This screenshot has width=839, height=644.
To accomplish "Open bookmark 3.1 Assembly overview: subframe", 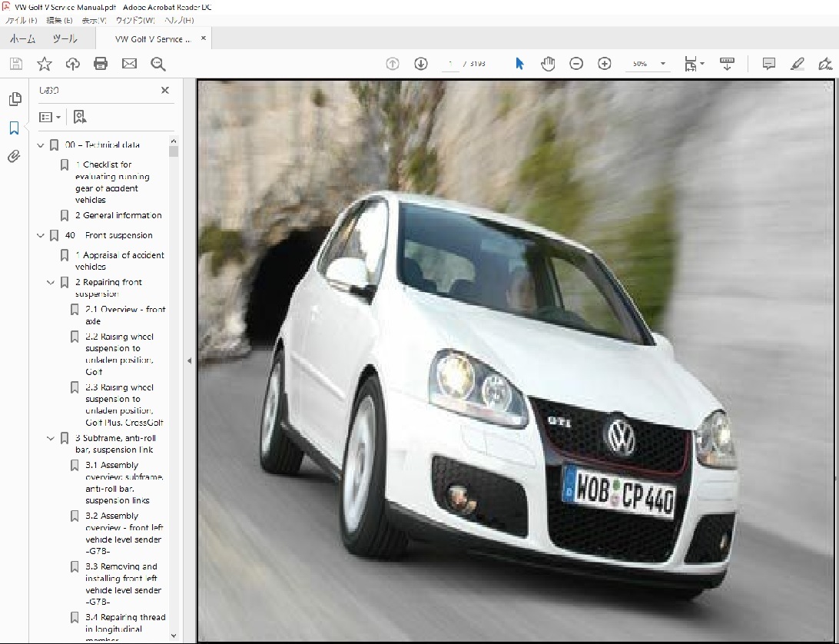I will click(x=124, y=483).
